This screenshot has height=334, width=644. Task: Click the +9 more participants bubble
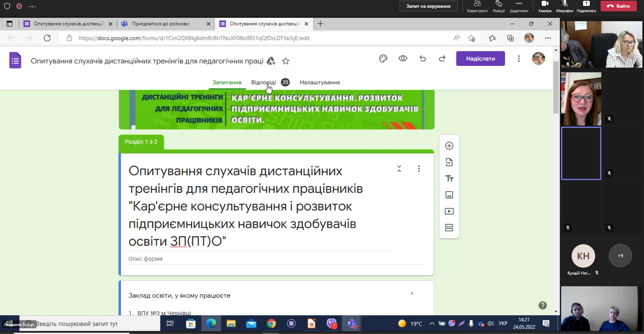click(620, 256)
